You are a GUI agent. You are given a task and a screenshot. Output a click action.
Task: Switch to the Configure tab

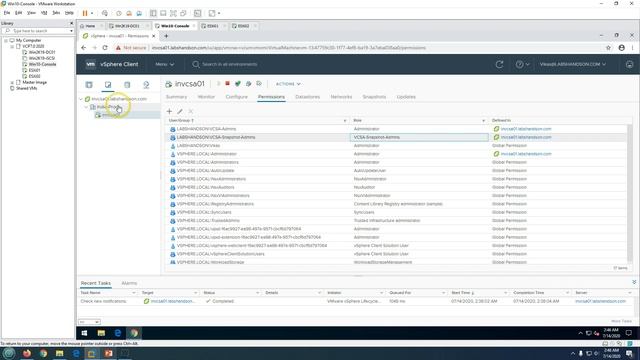point(237,97)
